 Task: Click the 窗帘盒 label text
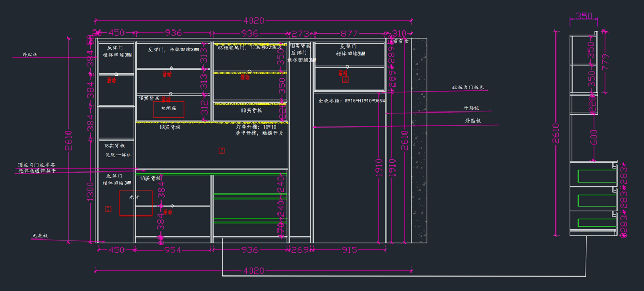pos(401,41)
